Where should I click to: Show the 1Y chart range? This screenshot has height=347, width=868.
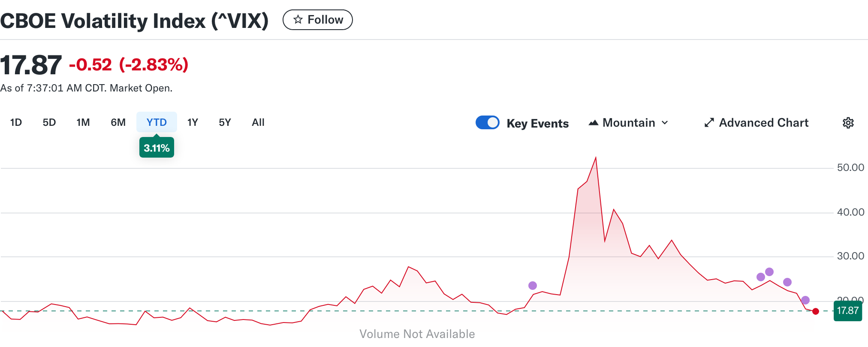click(x=193, y=122)
